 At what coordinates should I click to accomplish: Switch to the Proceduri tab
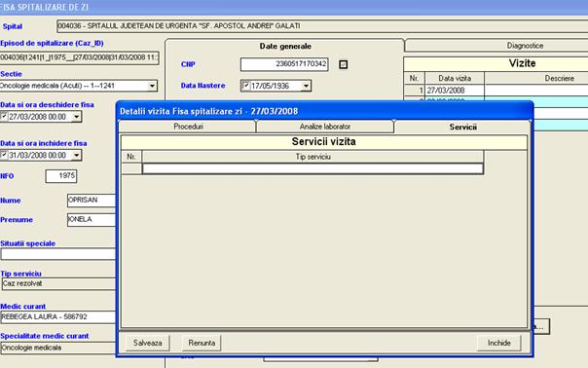pyautogui.click(x=188, y=127)
